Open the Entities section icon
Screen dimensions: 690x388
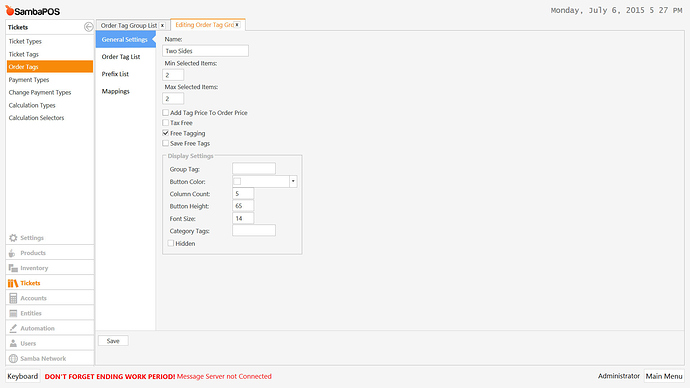pos(13,313)
